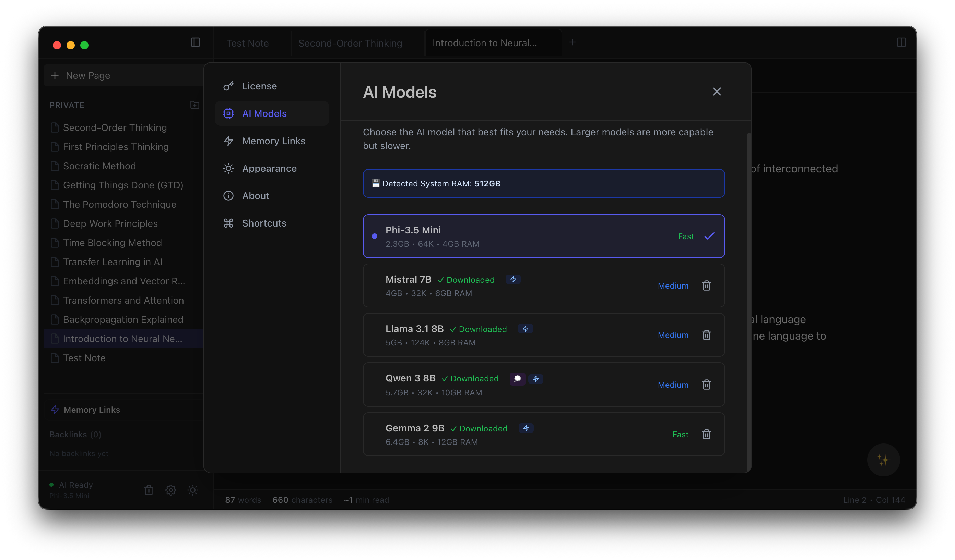Delete the Mistral 7B model
This screenshot has width=955, height=560.
706,285
